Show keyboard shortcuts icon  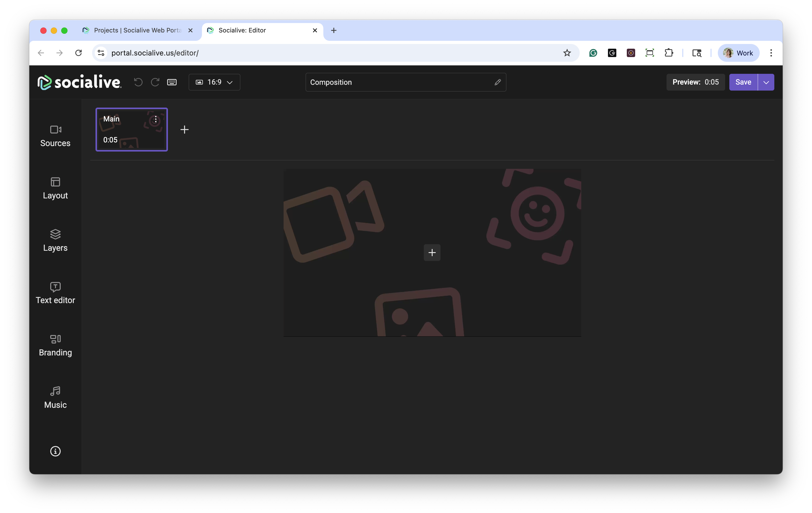pyautogui.click(x=172, y=82)
